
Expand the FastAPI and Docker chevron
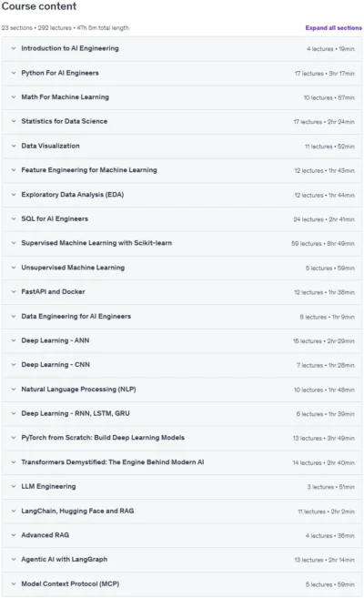tap(14, 292)
